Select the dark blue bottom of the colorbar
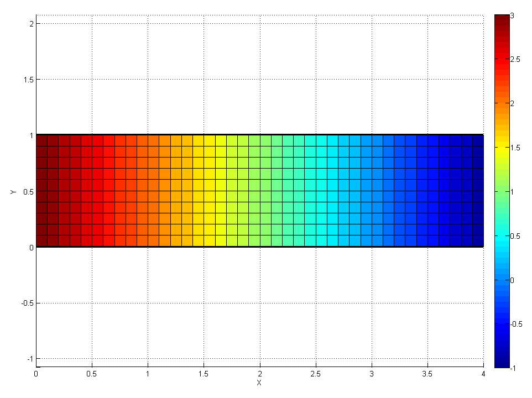 point(502,363)
